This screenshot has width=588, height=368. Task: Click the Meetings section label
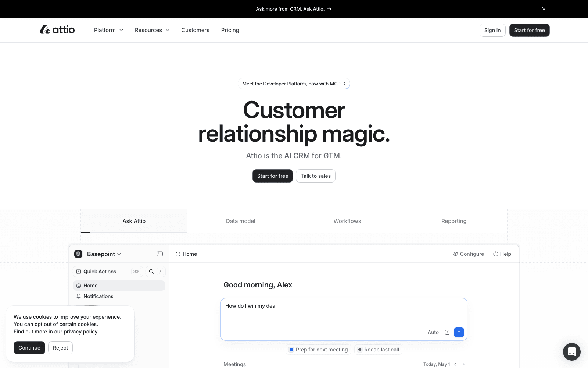tap(234, 364)
